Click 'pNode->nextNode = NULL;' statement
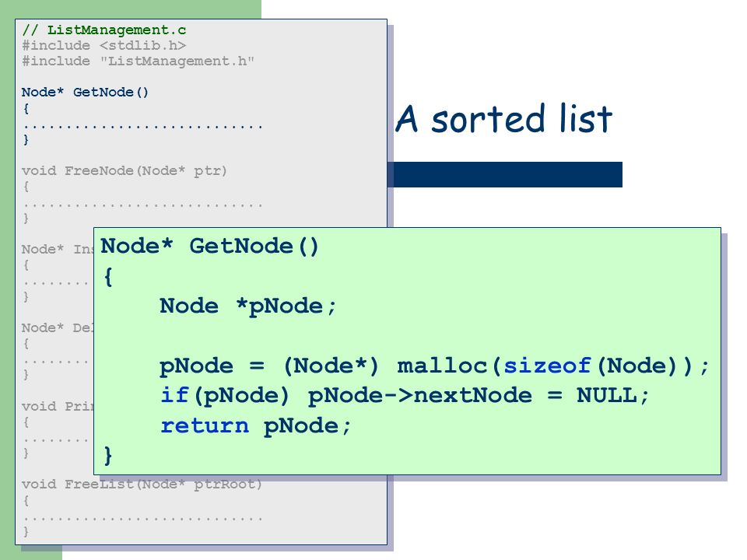The image size is (747, 560). tap(479, 396)
